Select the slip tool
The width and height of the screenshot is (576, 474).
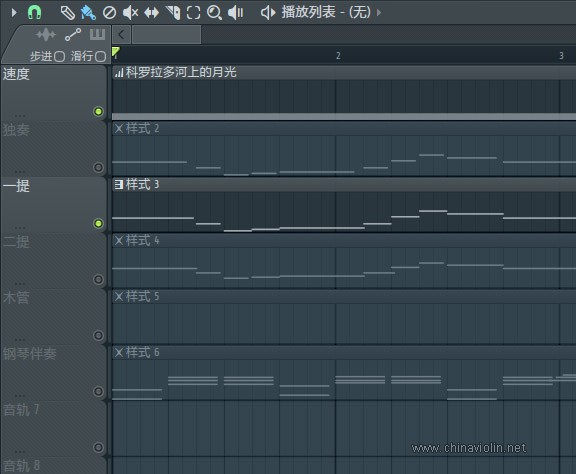click(151, 13)
